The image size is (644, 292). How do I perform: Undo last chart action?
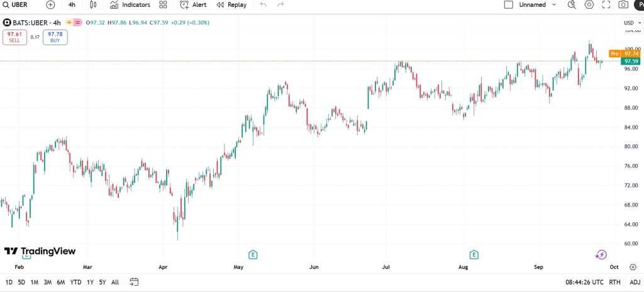[x=264, y=5]
